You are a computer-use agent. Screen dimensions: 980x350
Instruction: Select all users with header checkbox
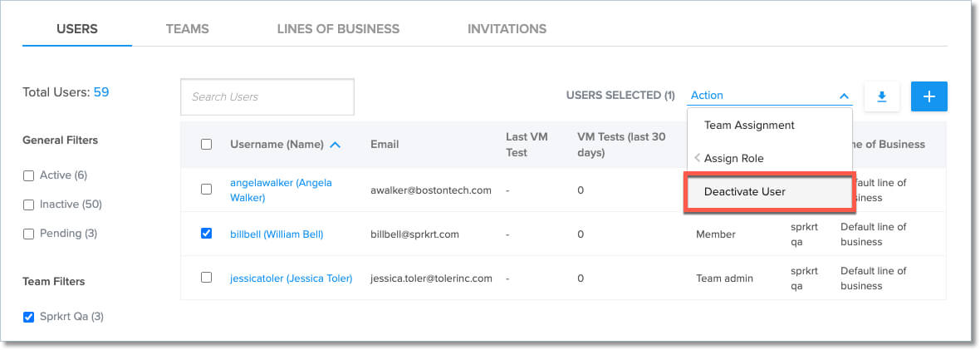207,145
